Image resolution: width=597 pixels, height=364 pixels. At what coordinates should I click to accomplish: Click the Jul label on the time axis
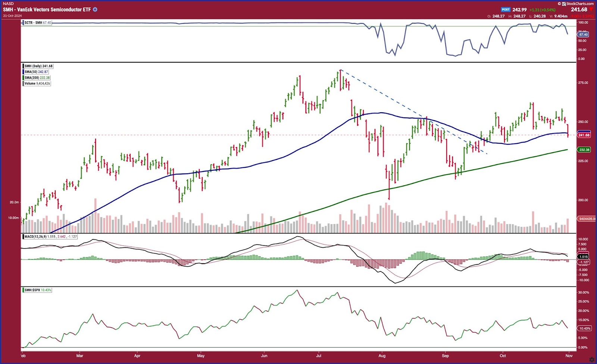point(319,355)
